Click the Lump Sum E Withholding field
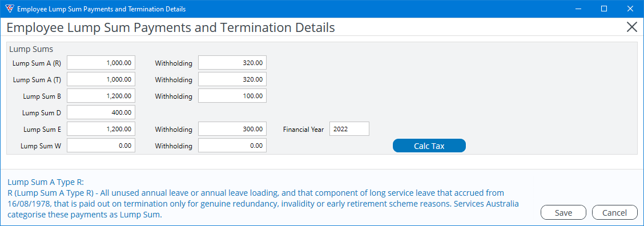The image size is (644, 226). [232, 128]
